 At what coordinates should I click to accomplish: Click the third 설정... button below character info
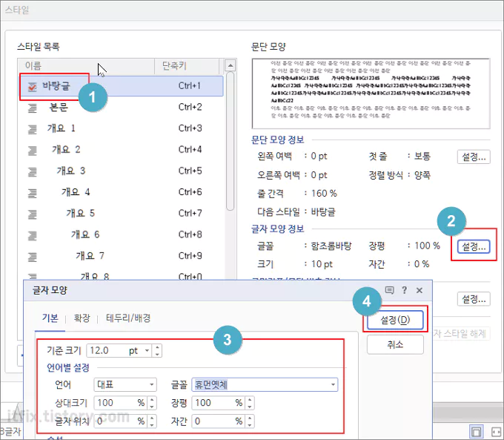point(474,299)
